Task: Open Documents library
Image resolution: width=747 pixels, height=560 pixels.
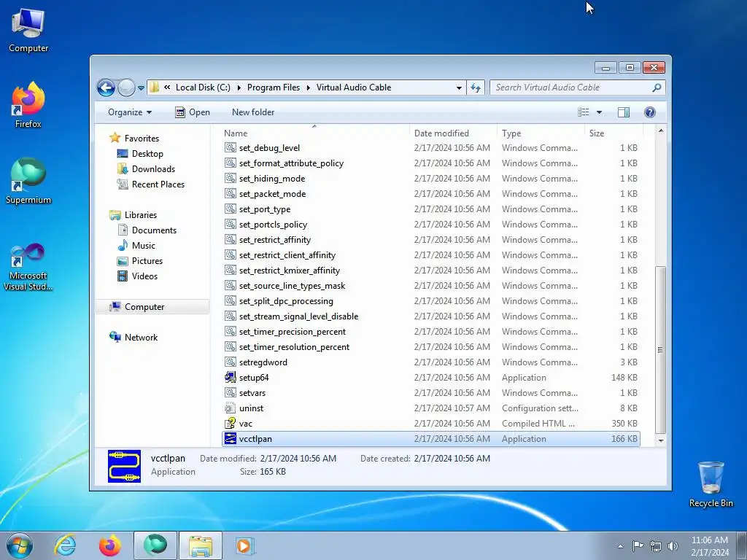Action: (x=154, y=230)
